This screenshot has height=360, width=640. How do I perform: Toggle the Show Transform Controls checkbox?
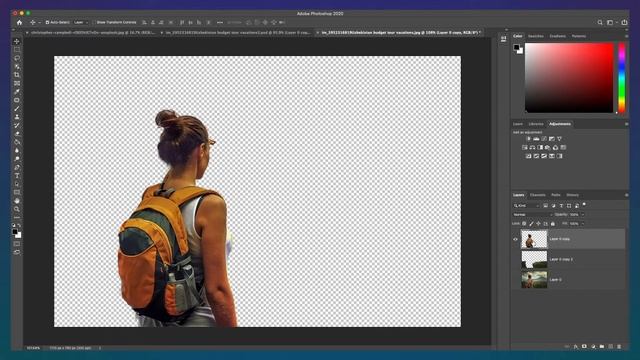[94, 22]
